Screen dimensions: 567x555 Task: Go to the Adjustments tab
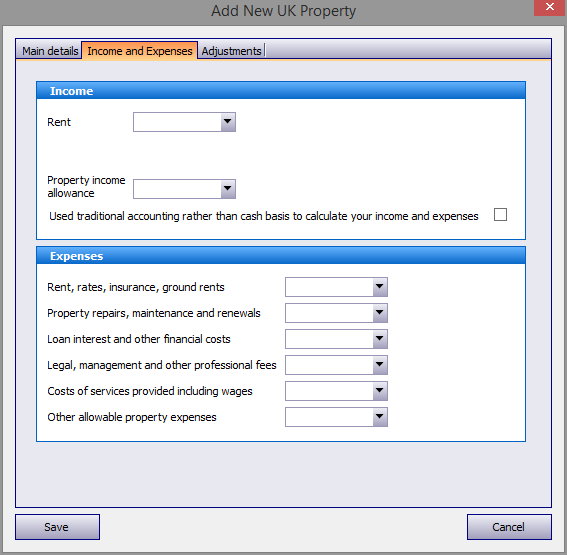click(231, 51)
